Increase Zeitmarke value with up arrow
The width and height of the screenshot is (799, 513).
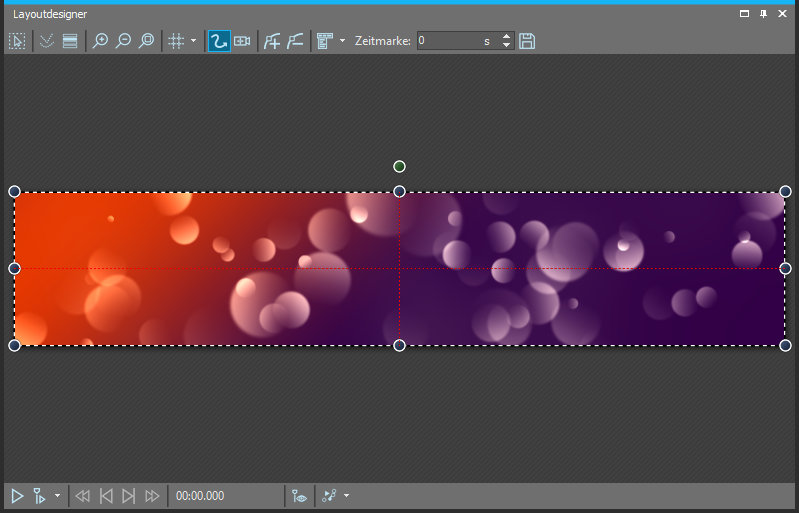506,37
